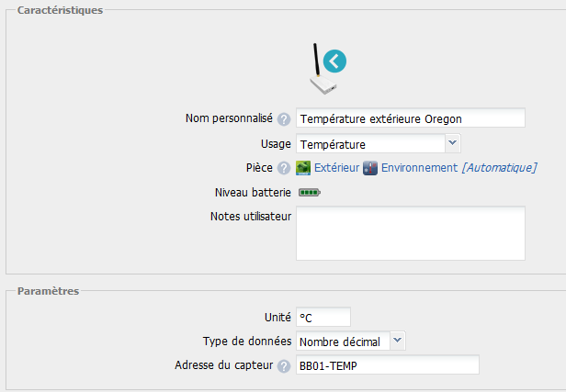Click the Environnement room picture icon
566x392 pixels.
point(370,168)
